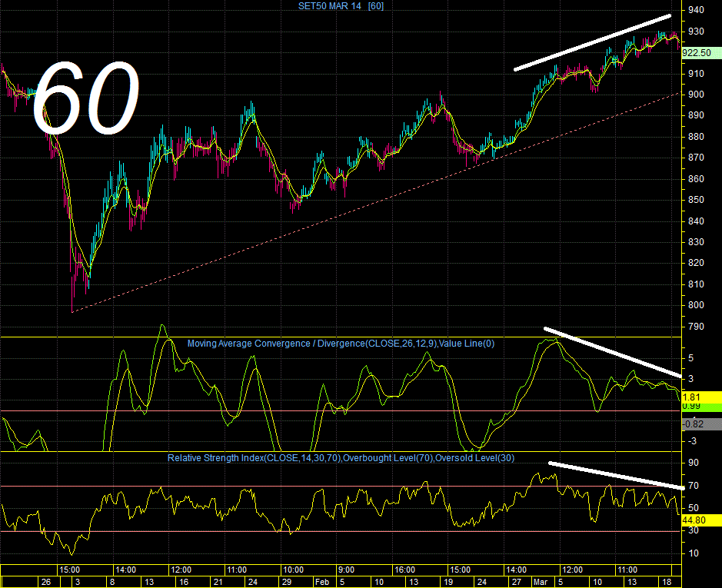Click the 940 level on price scale
The width and height of the screenshot is (722, 588).
coord(696,10)
